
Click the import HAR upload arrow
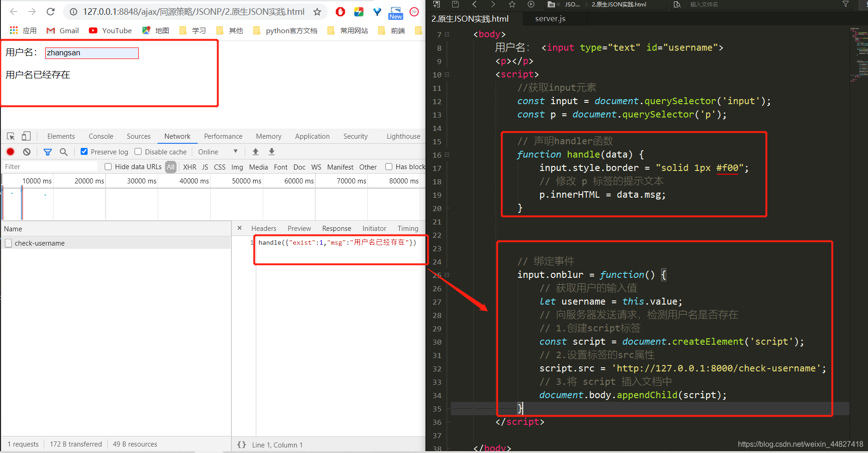coord(255,152)
